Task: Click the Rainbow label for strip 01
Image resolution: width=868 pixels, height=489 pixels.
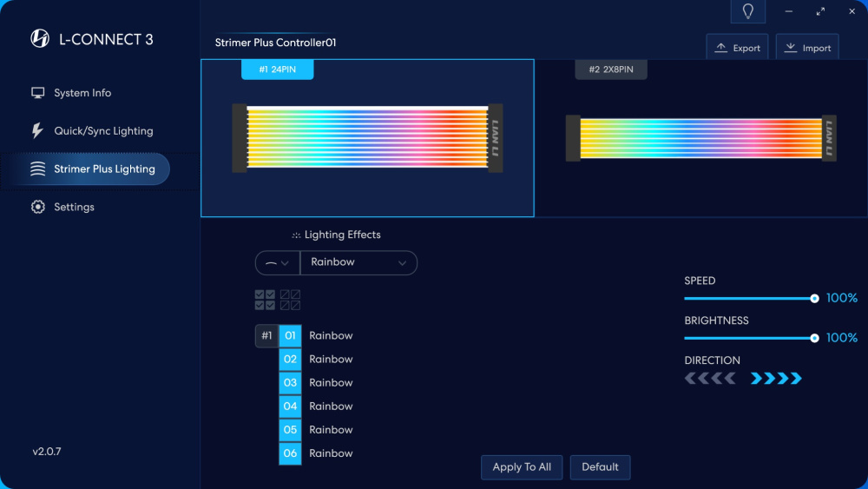Action: click(331, 335)
